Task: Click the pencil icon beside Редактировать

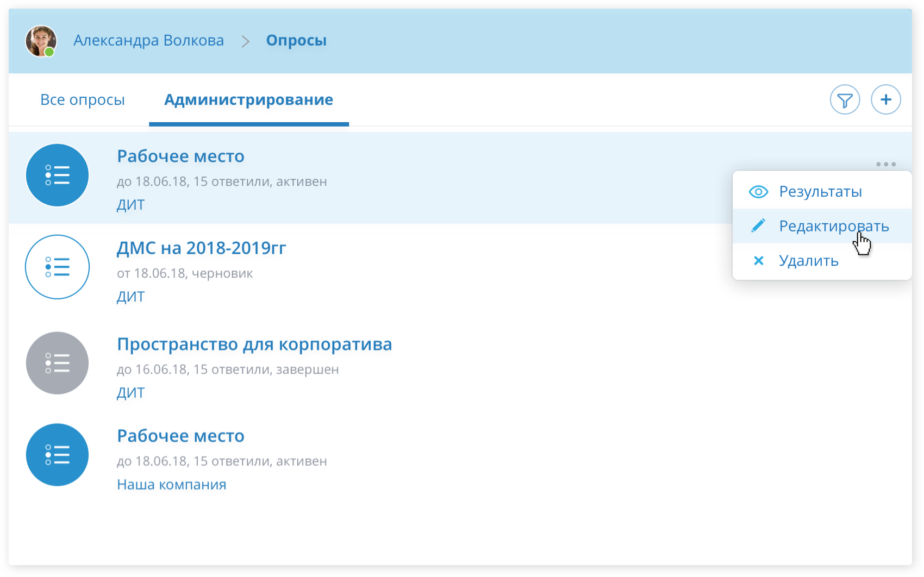Action: point(759,226)
